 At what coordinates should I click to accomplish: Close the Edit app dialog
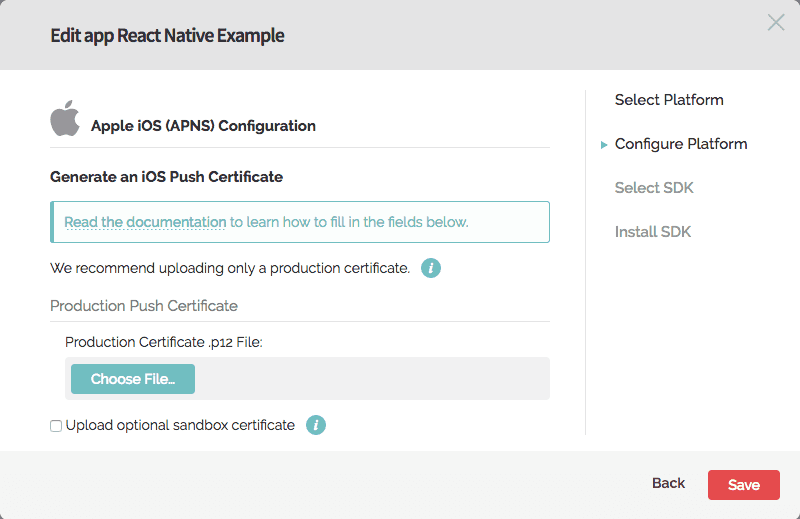click(776, 22)
